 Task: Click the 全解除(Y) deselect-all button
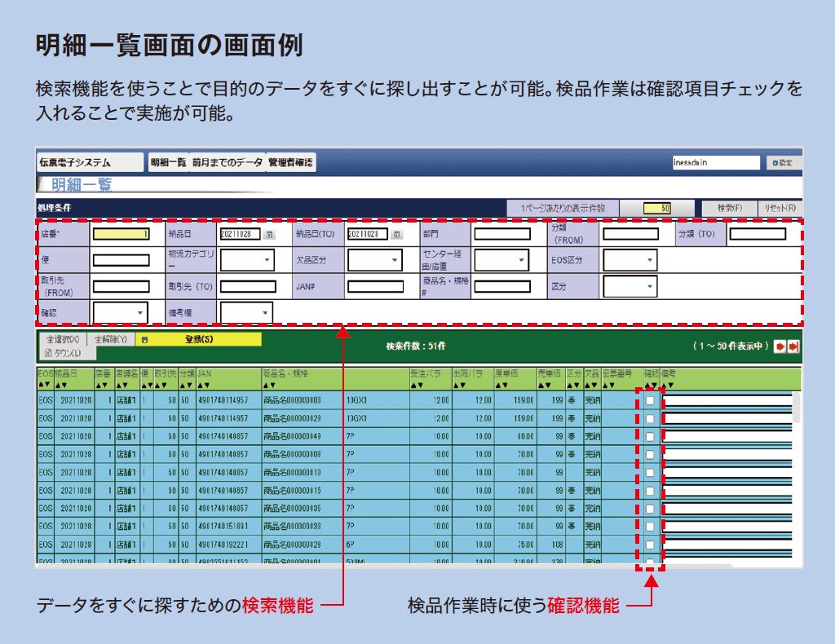[x=111, y=339]
